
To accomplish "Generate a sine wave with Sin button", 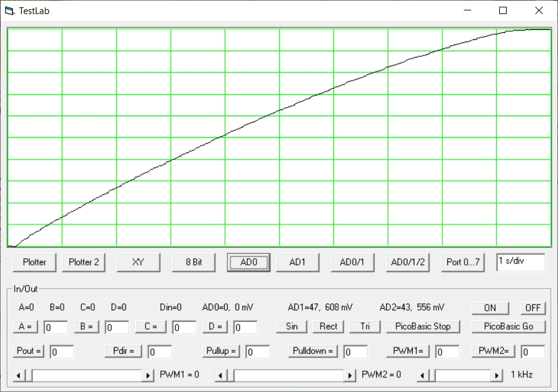I will coord(292,326).
